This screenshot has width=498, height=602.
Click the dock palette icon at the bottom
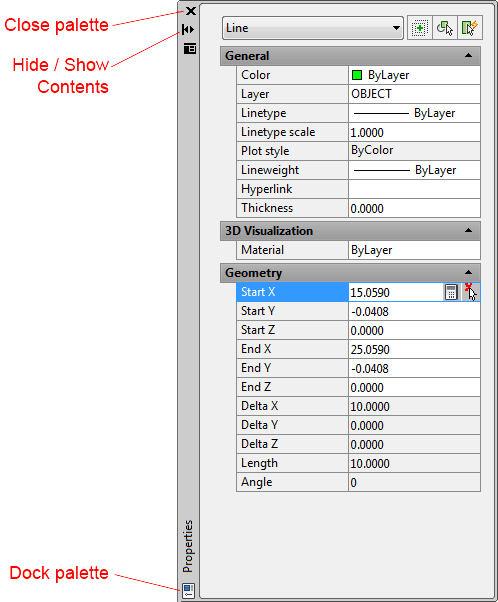click(x=188, y=590)
